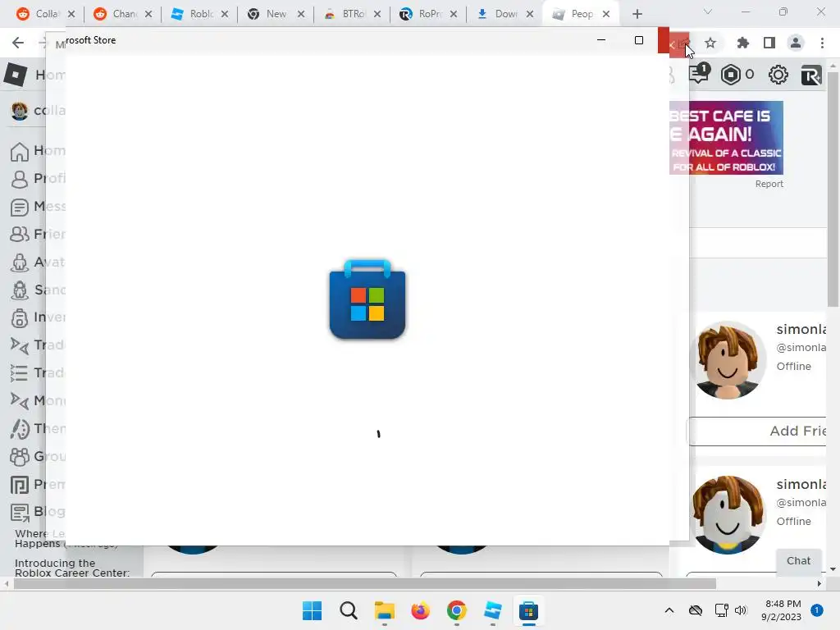This screenshot has width=840, height=630.
Task: Open Avatar in the Roblox sidebar
Action: [38, 262]
